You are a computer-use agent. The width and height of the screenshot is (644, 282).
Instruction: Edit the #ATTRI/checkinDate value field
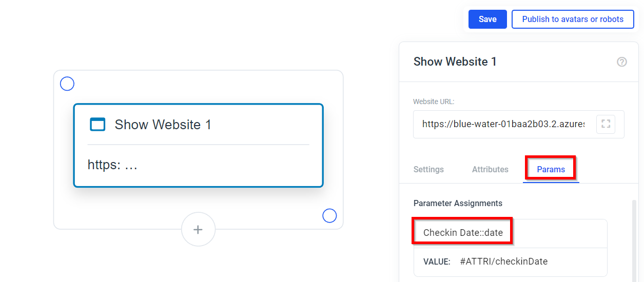(x=504, y=261)
